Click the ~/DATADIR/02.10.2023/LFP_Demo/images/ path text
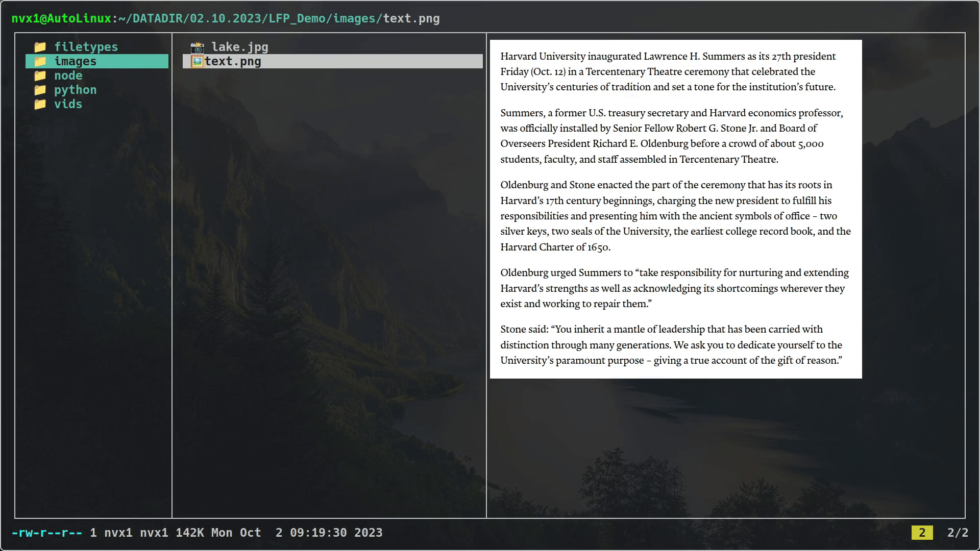Viewport: 980px width, 551px height. tap(251, 18)
